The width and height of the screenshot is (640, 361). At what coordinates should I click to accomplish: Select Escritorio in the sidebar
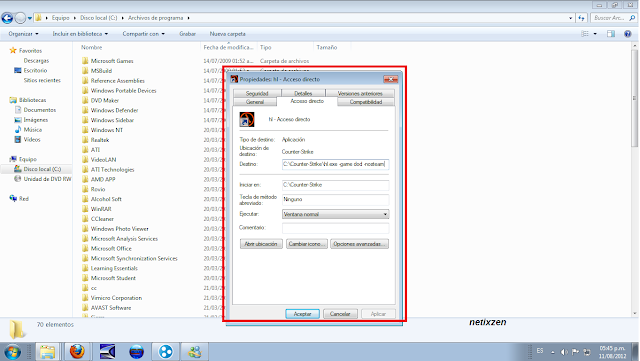pos(35,70)
